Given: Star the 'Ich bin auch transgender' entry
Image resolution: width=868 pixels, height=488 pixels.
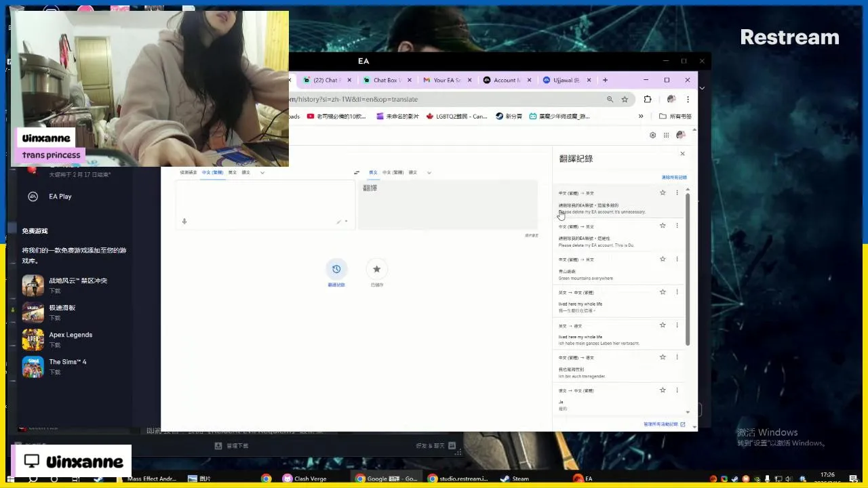Looking at the screenshot, I should tap(663, 357).
